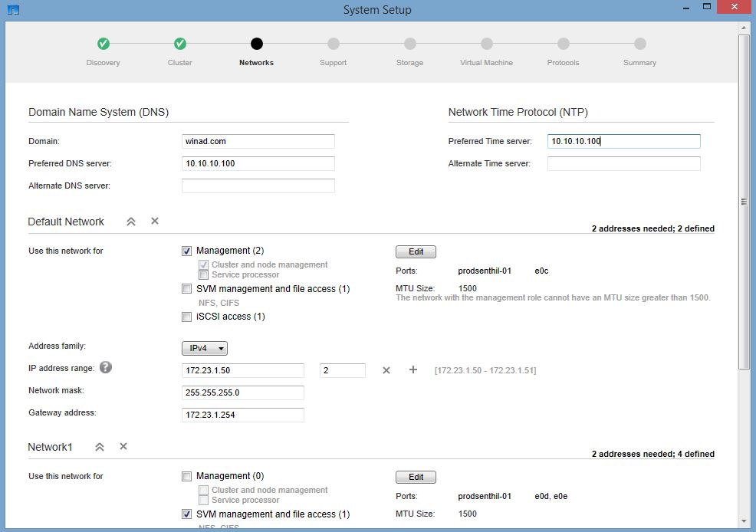Open the IPv4 address family dropdown
This screenshot has height=532, width=756.
(204, 347)
